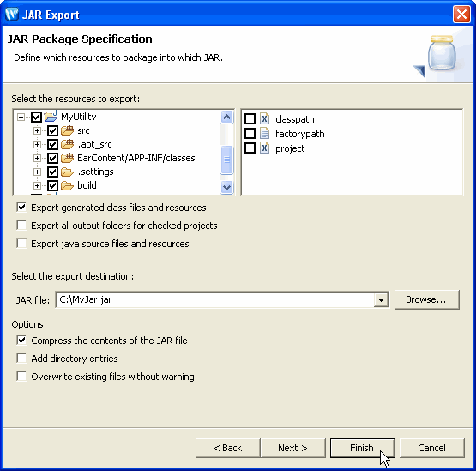
Task: Close the JAR Export window
Action: pyautogui.click(x=461, y=14)
